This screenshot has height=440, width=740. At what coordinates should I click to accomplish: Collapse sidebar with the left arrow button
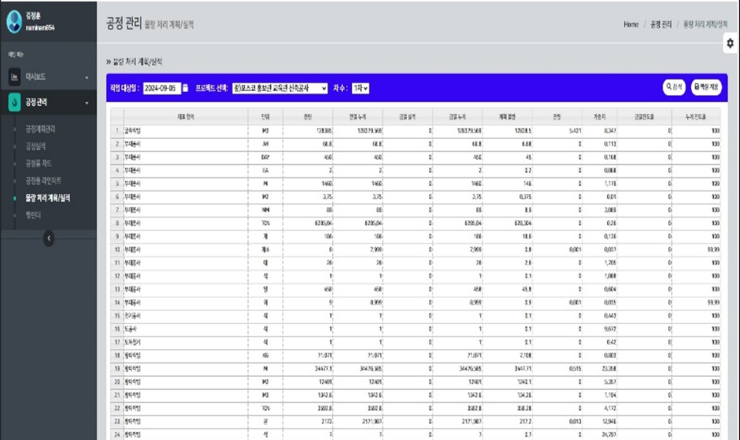pyautogui.click(x=48, y=237)
